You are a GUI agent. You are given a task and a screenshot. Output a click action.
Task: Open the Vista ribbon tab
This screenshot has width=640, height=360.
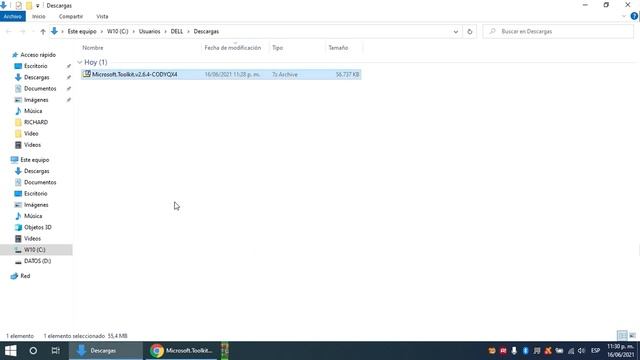[x=102, y=16]
